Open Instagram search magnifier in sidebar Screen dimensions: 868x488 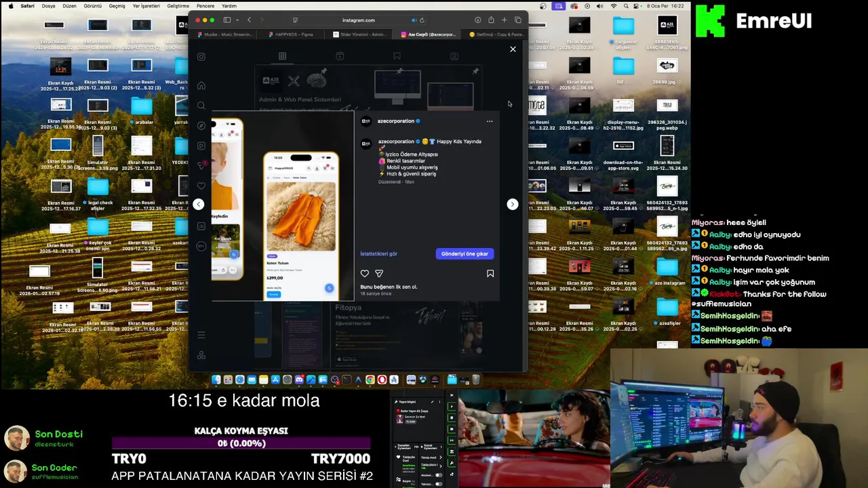click(x=201, y=106)
